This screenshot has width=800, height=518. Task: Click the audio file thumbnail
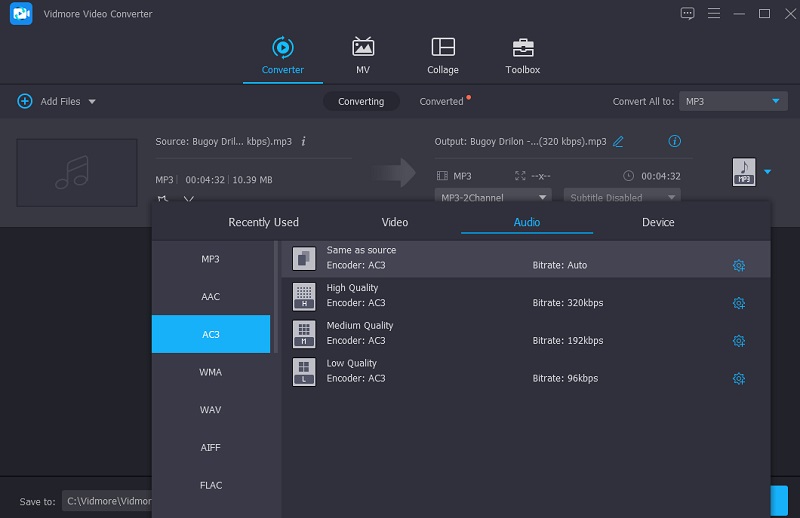77,172
